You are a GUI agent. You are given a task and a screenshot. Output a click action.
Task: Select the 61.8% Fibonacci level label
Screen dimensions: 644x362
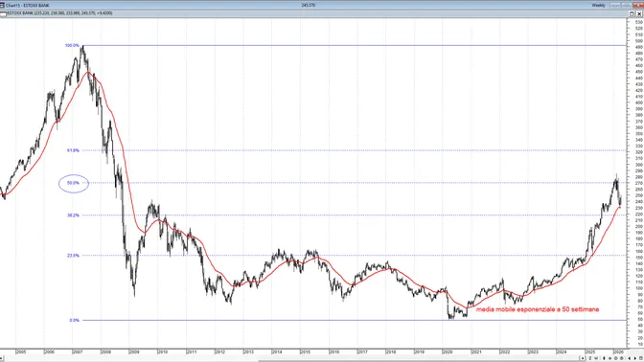(x=73, y=150)
